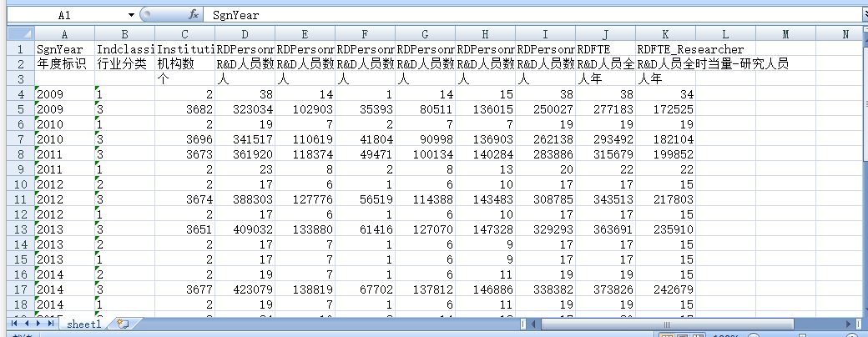Click cell with value 100134
This screenshot has width=868, height=337.
(425, 153)
